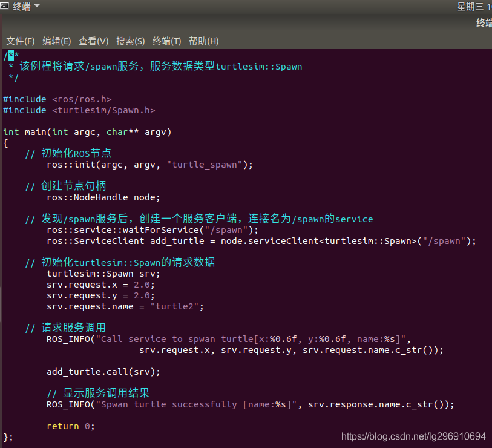Click the comment 创建节点句柄
The width and height of the screenshot is (492, 448).
pos(65,186)
